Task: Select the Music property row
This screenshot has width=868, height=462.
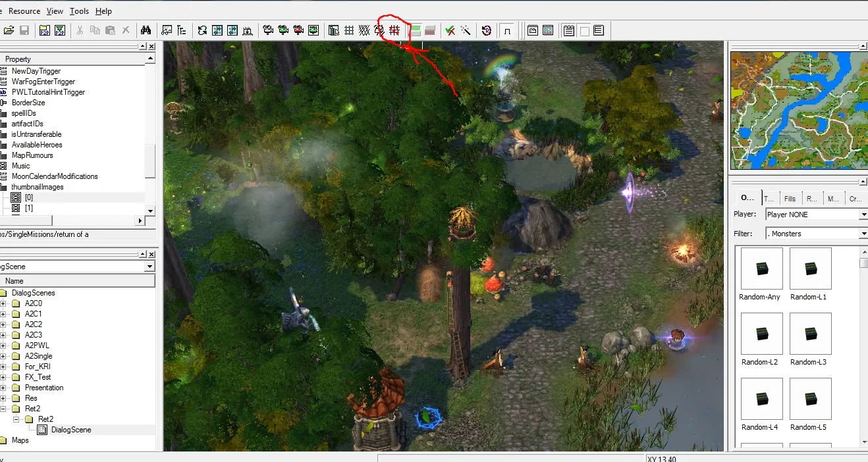Action: tap(21, 166)
